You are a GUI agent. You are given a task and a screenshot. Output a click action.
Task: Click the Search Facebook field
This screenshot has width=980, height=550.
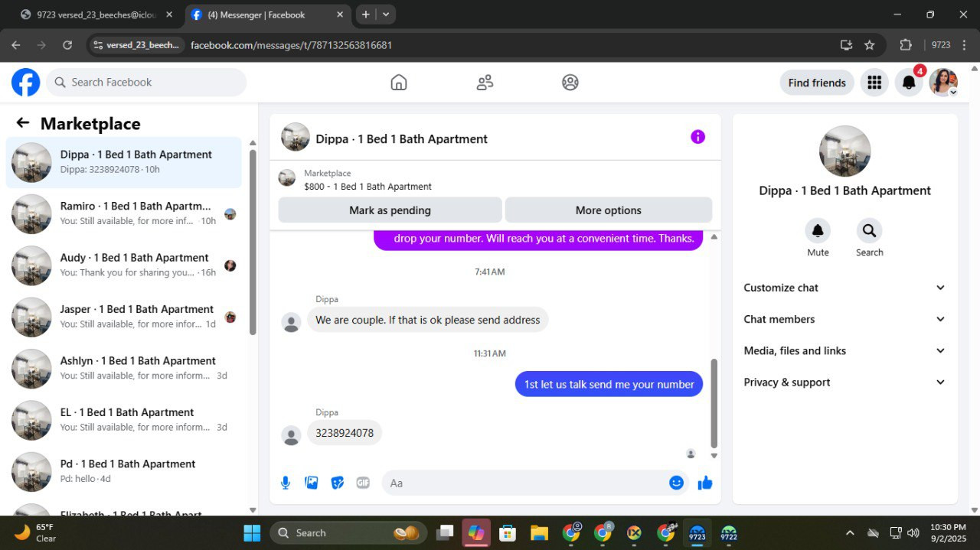pos(146,82)
